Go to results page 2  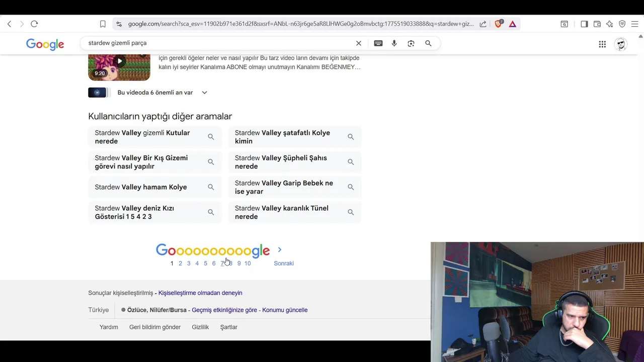tap(180, 263)
